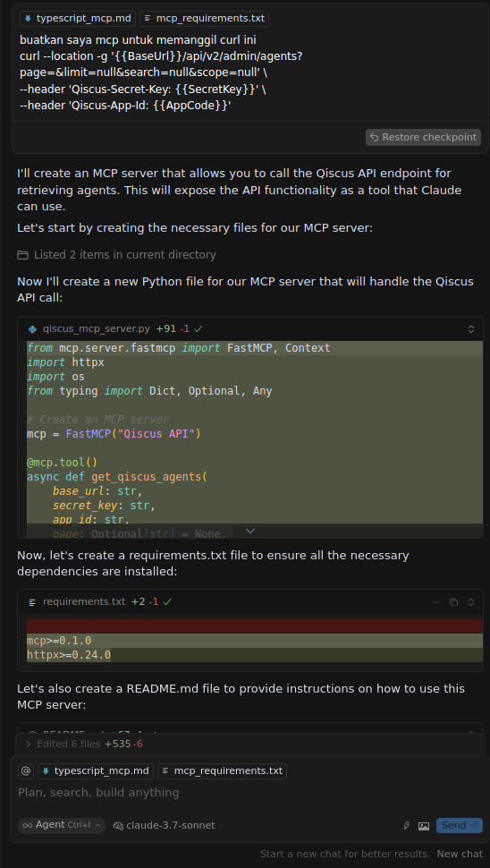Copy the requirements.txt code block
The image size is (490, 868).
pyautogui.click(x=453, y=601)
